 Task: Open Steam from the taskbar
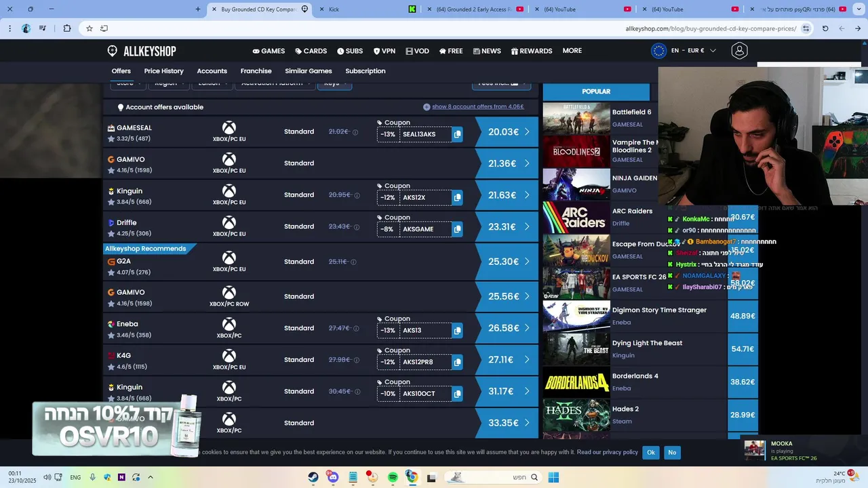(313, 477)
